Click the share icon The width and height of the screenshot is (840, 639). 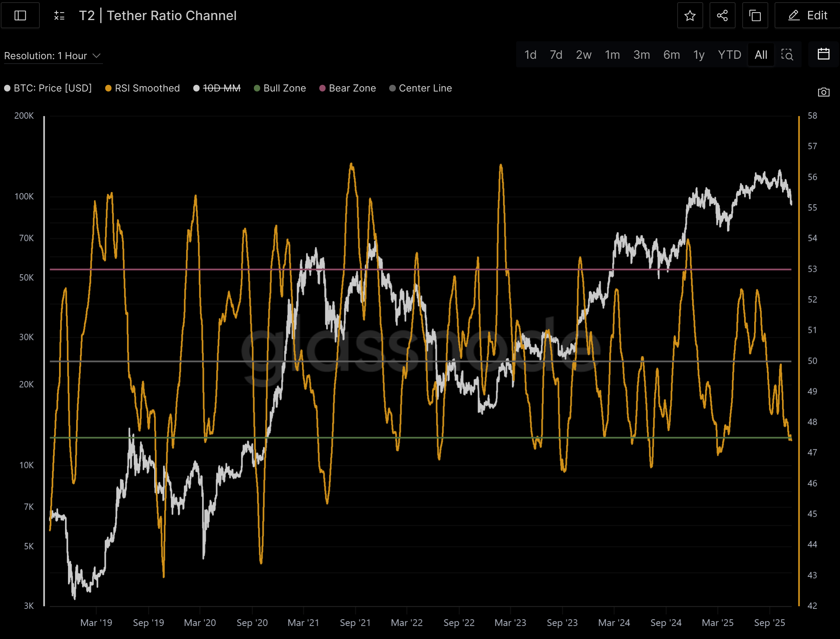[722, 16]
